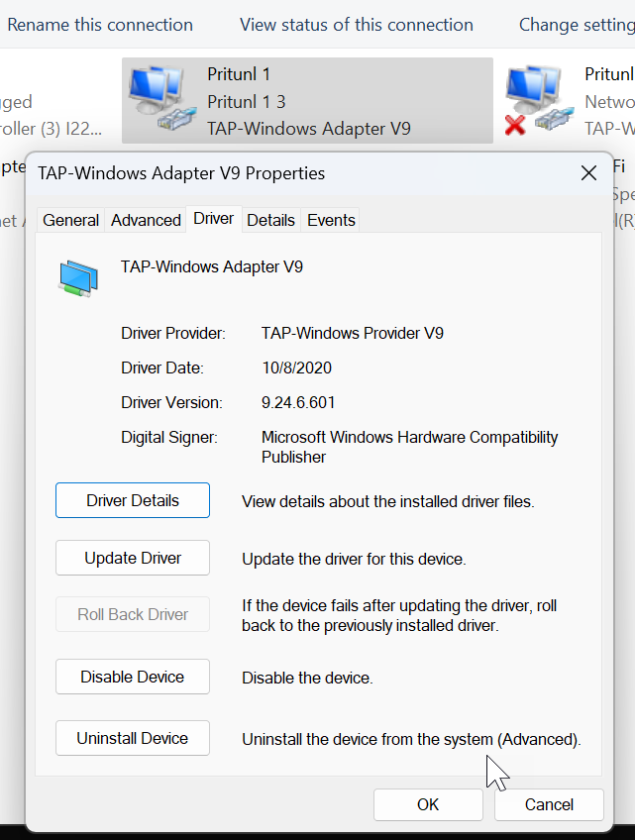635x840 pixels.
Task: Cancel the properties dialog
Action: [x=549, y=804]
